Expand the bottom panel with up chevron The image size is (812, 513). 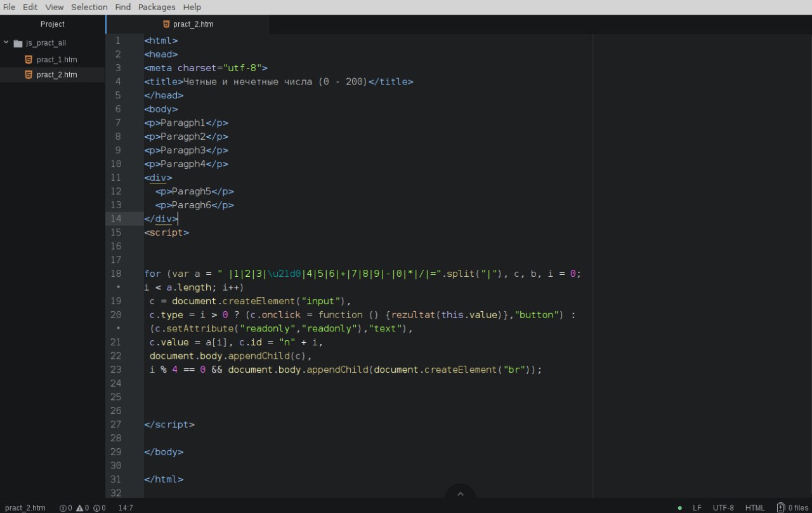point(461,494)
